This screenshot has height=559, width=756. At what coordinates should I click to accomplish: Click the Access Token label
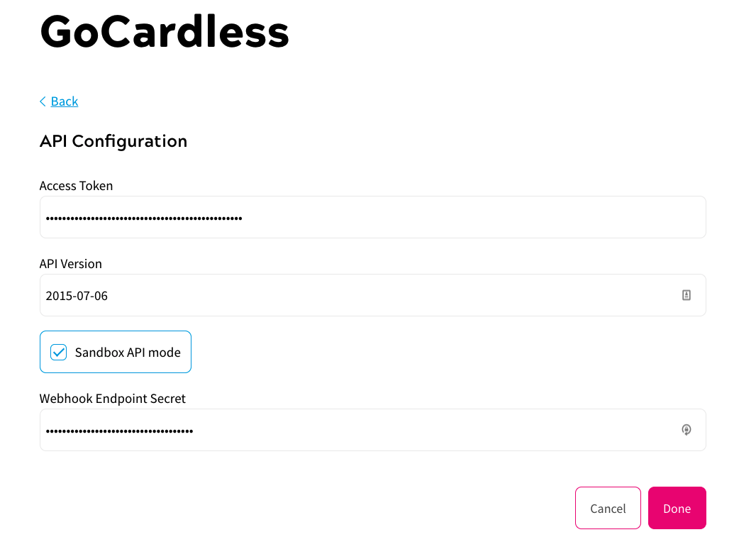coord(76,186)
